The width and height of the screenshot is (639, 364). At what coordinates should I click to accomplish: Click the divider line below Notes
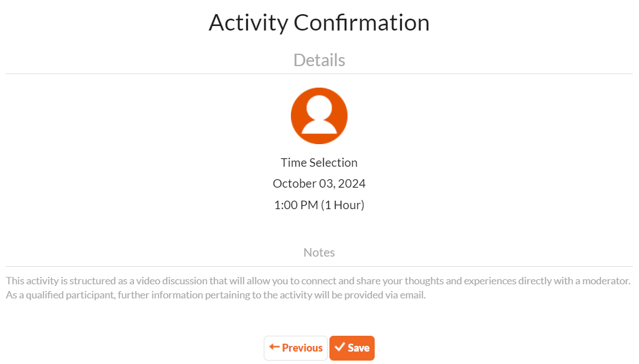tap(319, 266)
